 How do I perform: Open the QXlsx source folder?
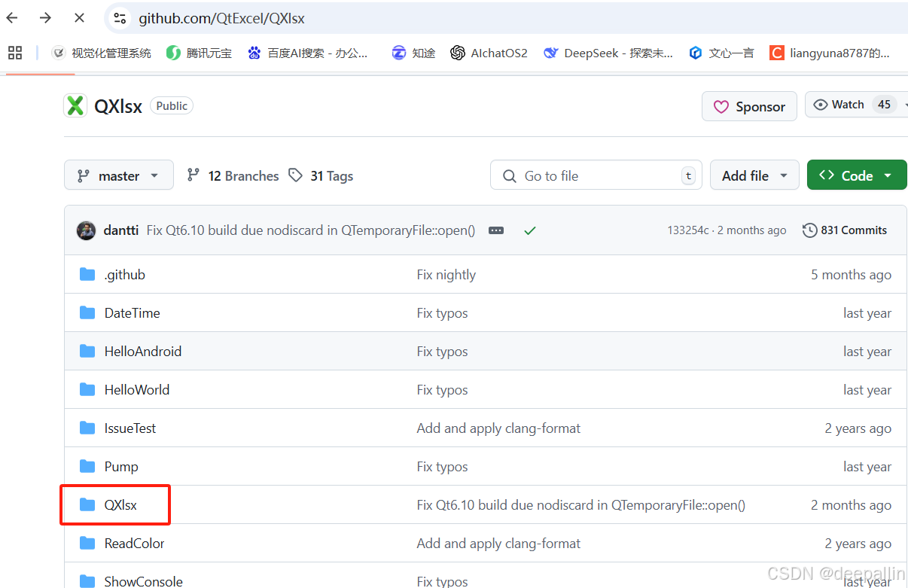tap(120, 505)
